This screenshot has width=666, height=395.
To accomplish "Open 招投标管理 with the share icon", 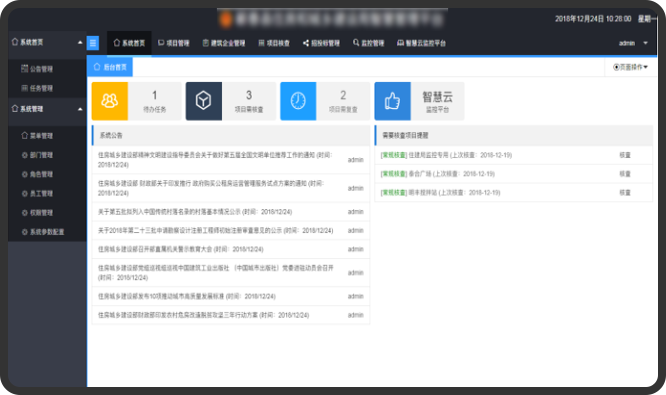I will tap(321, 43).
